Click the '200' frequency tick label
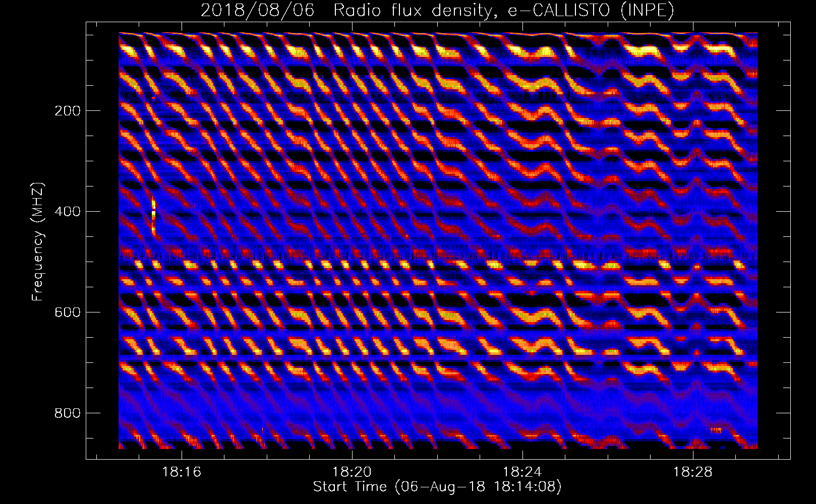This screenshot has height=504, width=816. [67, 111]
